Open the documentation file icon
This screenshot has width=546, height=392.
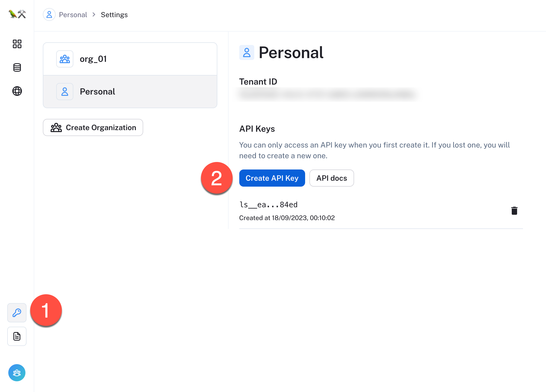(x=17, y=336)
